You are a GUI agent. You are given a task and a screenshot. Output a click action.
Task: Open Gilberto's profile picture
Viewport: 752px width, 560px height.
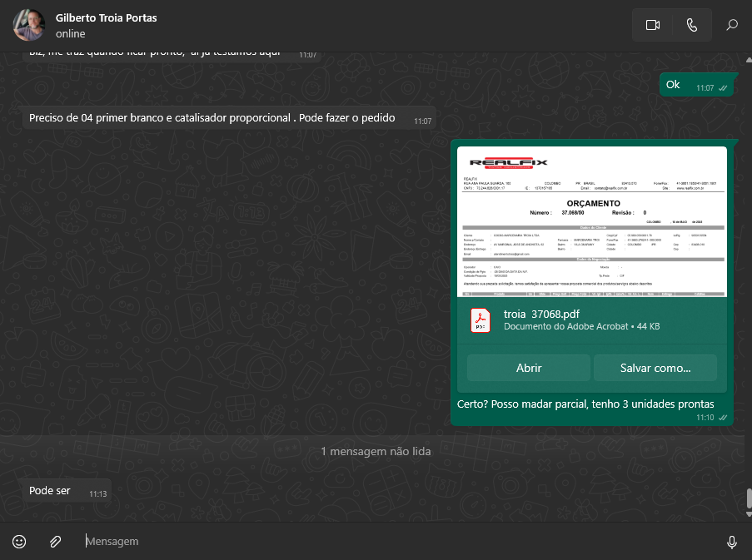point(29,25)
